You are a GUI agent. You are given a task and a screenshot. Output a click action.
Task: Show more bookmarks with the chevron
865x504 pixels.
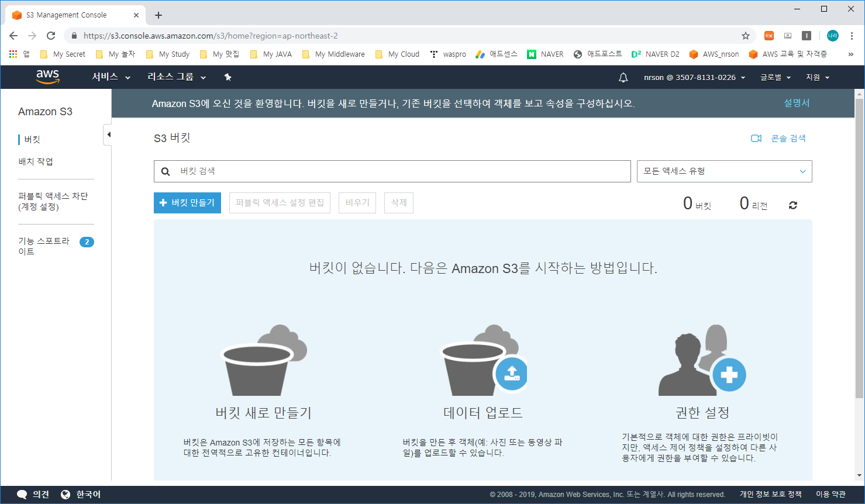click(851, 54)
